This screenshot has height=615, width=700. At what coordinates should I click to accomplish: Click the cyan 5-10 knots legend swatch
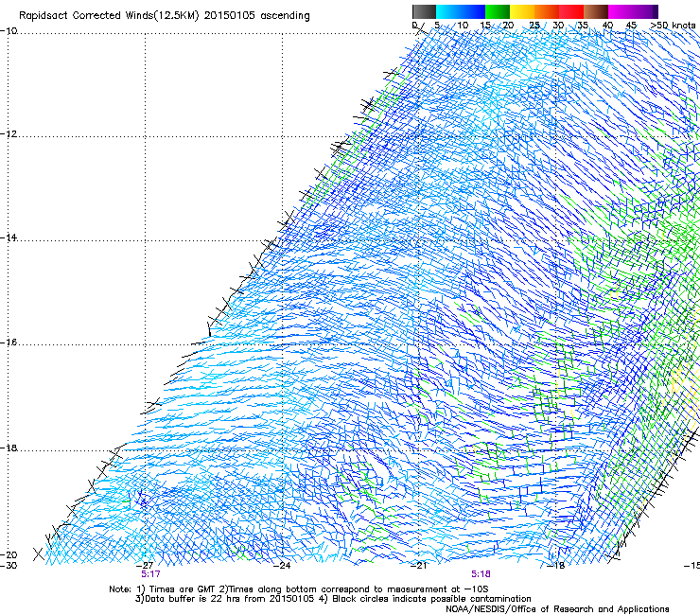(x=448, y=11)
